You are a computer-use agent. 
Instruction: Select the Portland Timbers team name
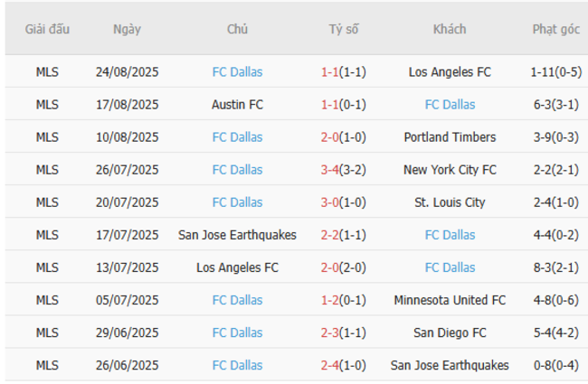pos(450,137)
